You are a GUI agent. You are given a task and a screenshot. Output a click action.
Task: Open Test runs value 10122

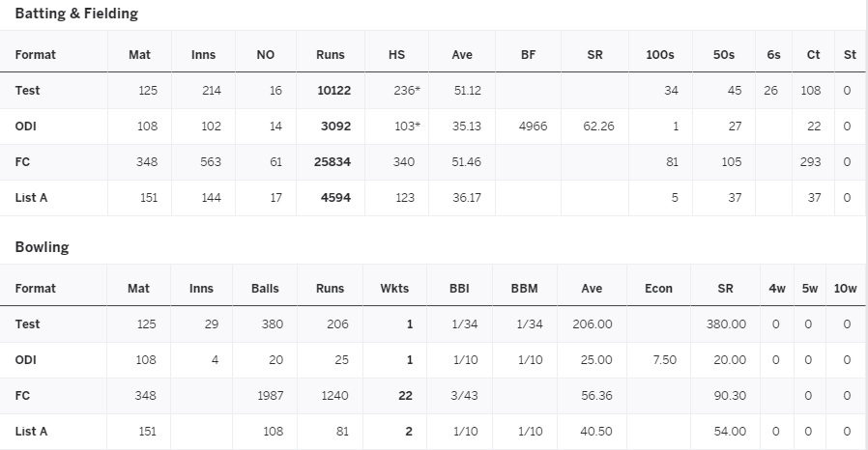pyautogui.click(x=333, y=91)
